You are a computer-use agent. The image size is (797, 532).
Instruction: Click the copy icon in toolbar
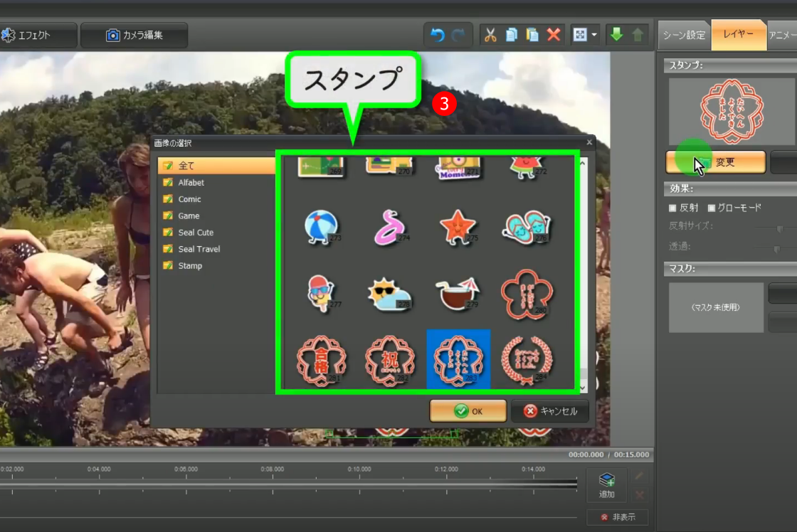(511, 35)
